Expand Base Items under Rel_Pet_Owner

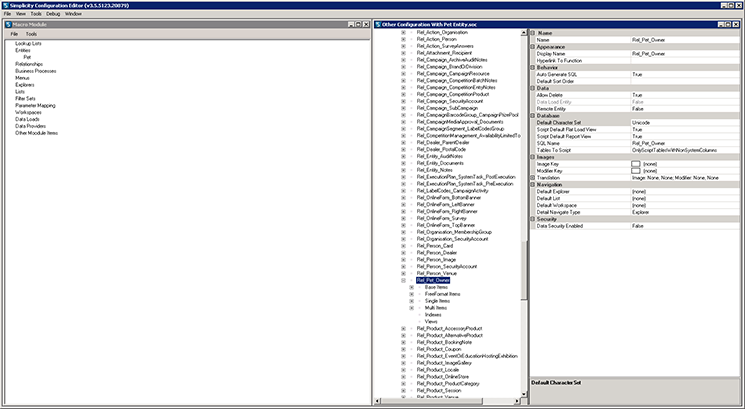412,287
